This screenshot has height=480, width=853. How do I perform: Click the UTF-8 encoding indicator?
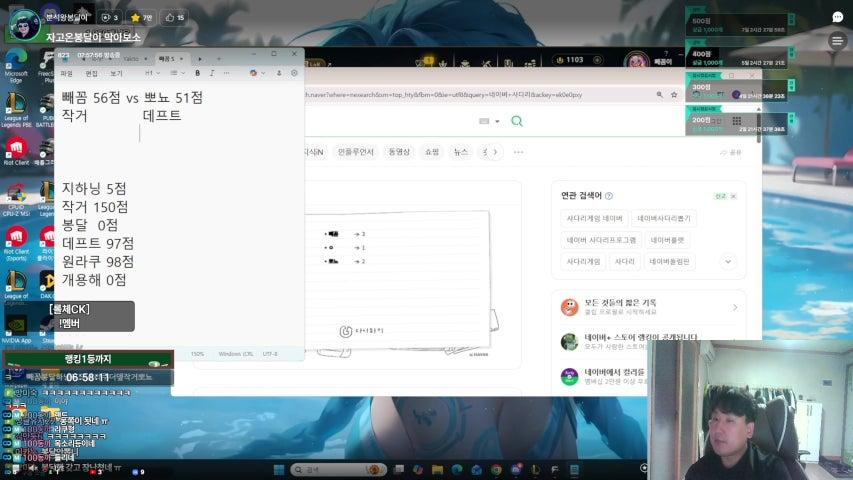click(270, 354)
